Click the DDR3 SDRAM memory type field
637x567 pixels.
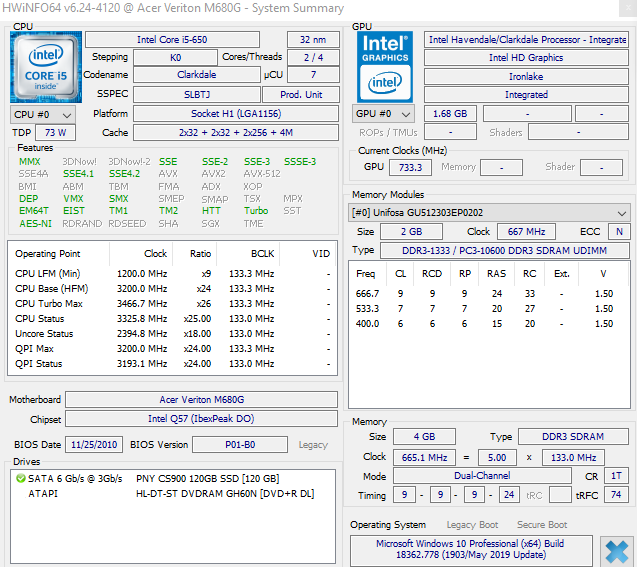[x=573, y=437]
